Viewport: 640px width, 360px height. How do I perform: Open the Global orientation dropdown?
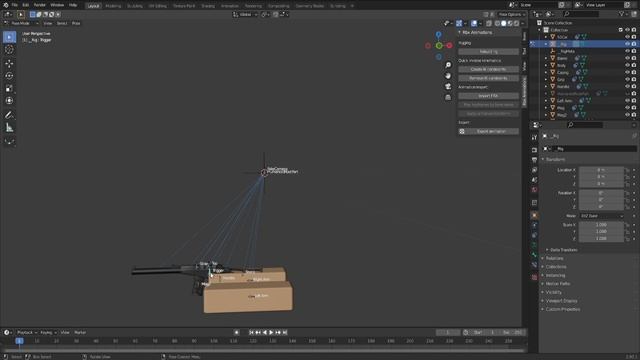245,14
